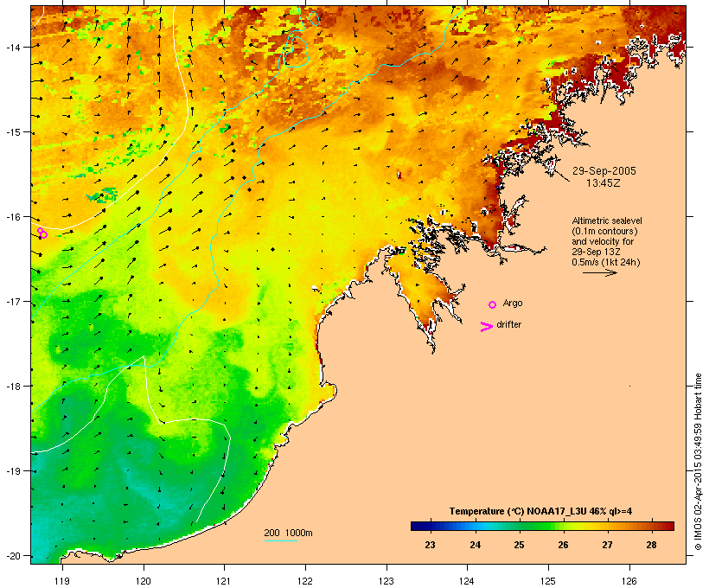Click the 'drifter' legend label
Image resolution: width=709 pixels, height=588 pixels.
508,324
